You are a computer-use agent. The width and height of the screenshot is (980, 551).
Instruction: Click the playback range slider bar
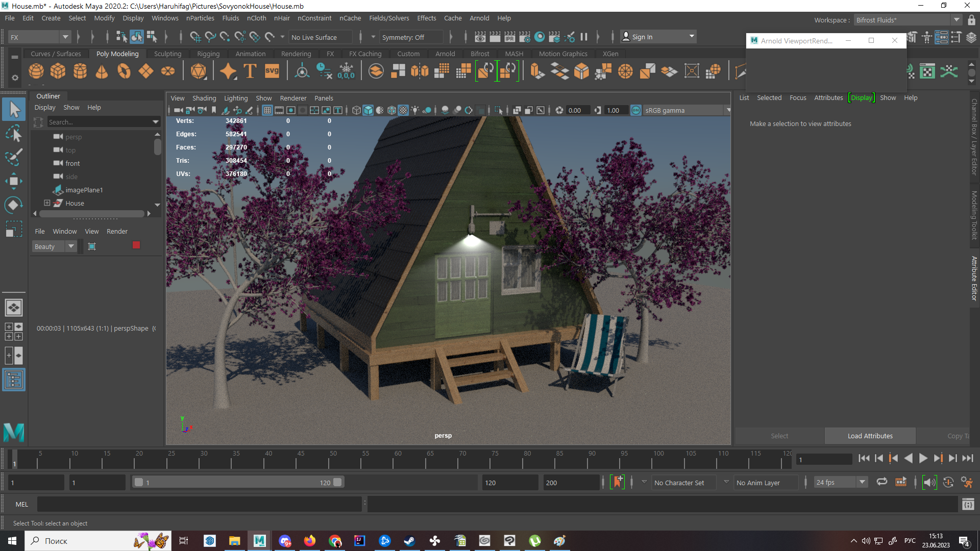tap(237, 482)
